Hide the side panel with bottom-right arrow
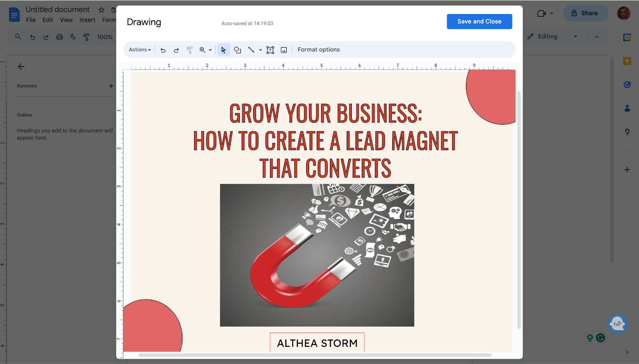This screenshot has width=639, height=364. [627, 352]
